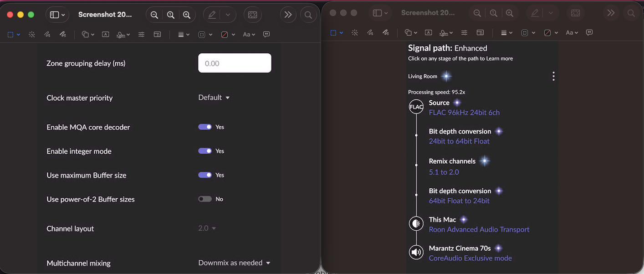The height and width of the screenshot is (274, 644).
Task: Click zoom out magnifier in left window
Action: pos(154,15)
